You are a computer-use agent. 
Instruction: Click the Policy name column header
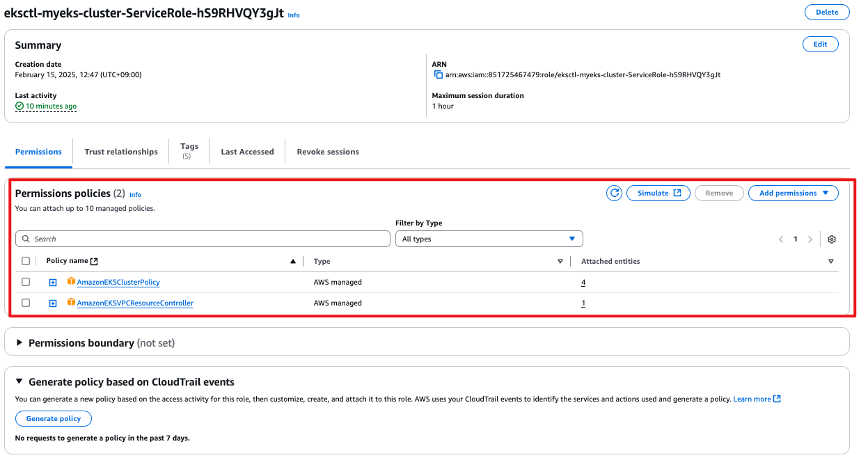pos(68,261)
